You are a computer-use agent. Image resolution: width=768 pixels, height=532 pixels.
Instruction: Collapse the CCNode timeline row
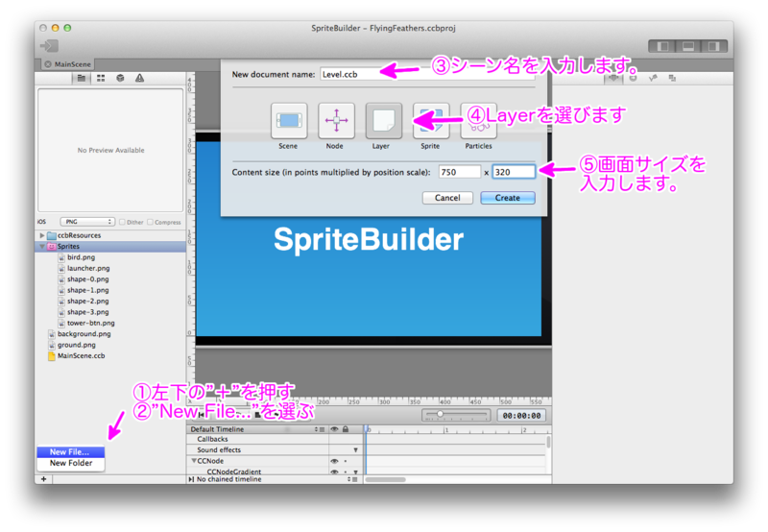point(194,461)
